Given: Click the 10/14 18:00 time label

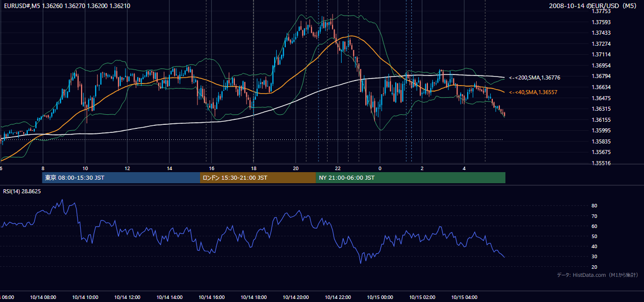Looking at the screenshot, I should coord(253,297).
